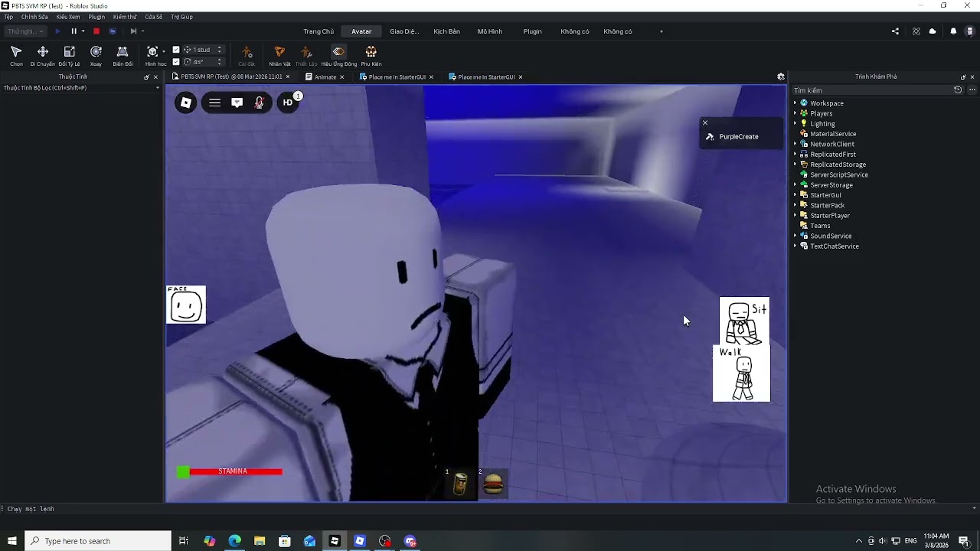Image resolution: width=980 pixels, height=551 pixels.
Task: Select SoundService in the explorer
Action: click(x=831, y=236)
